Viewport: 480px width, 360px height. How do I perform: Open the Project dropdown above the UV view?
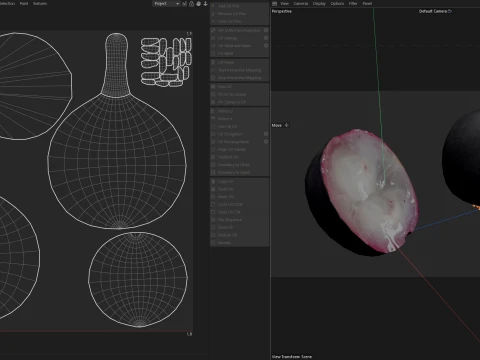click(167, 4)
